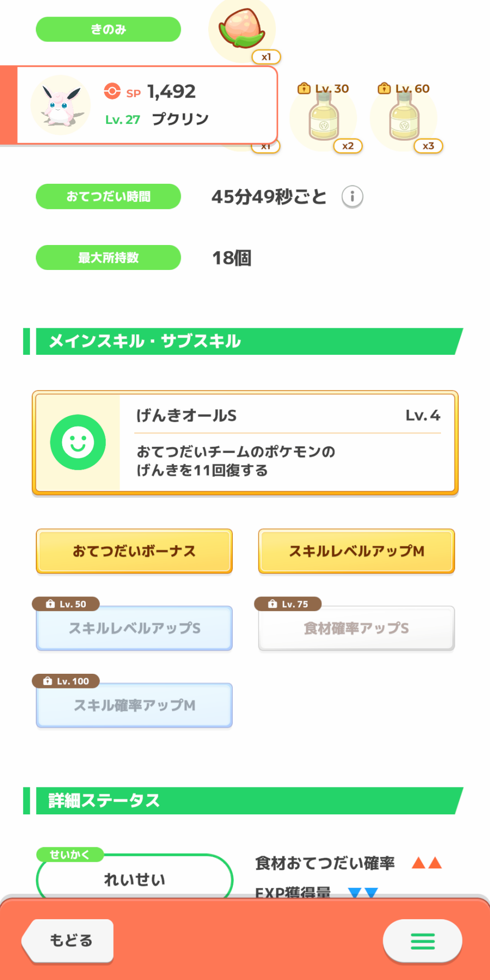
Task: Tap locked Lv. 50 スキルレベルアップS skill
Action: click(134, 628)
